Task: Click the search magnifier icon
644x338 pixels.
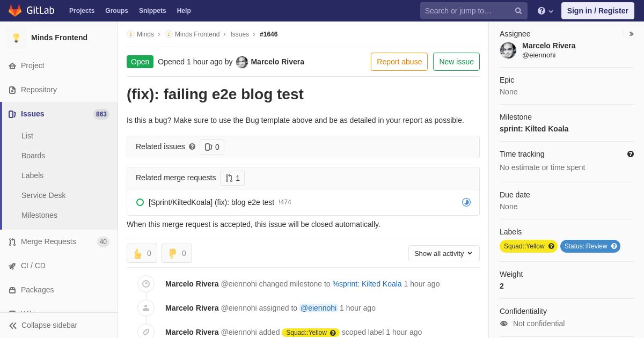Action: click(518, 11)
